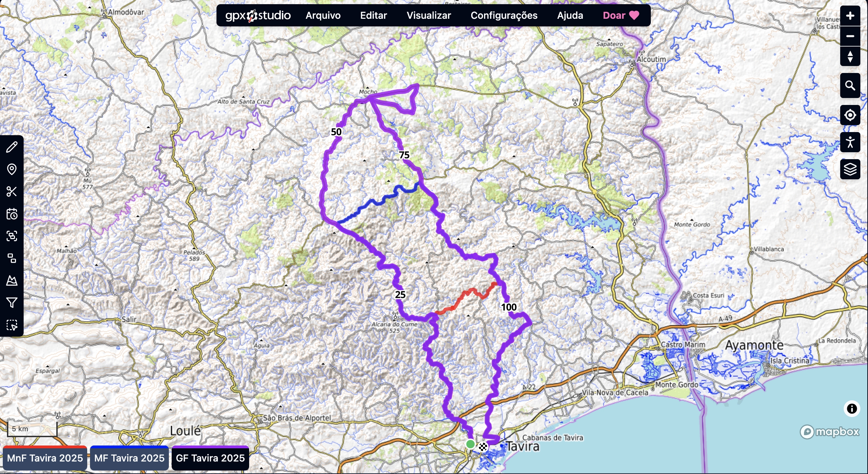
Task: Click the 25 km distance marker
Action: (x=400, y=295)
